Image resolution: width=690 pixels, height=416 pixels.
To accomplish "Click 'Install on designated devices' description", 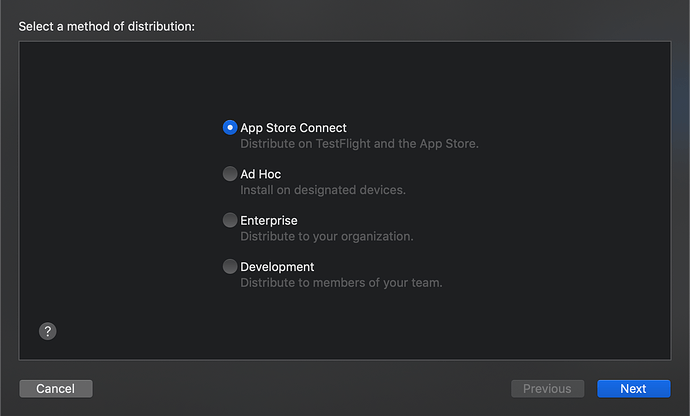I will point(322,190).
